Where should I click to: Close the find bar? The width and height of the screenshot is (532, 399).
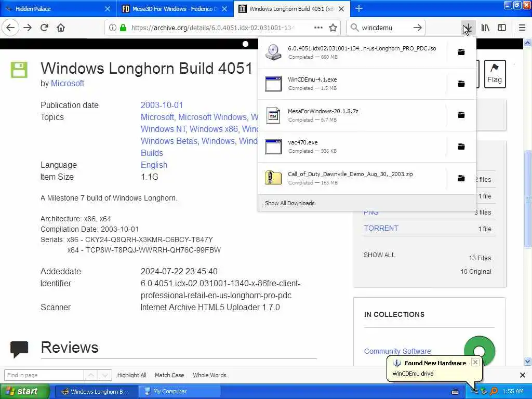click(523, 375)
